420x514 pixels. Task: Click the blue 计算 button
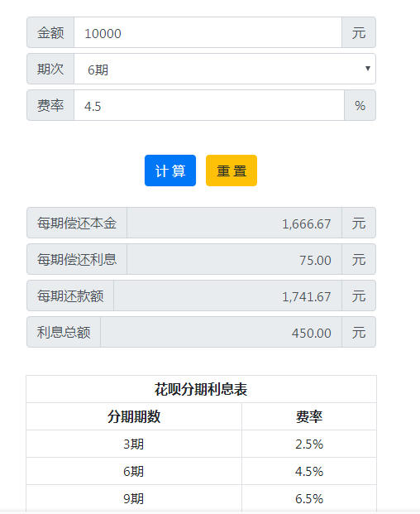point(170,171)
